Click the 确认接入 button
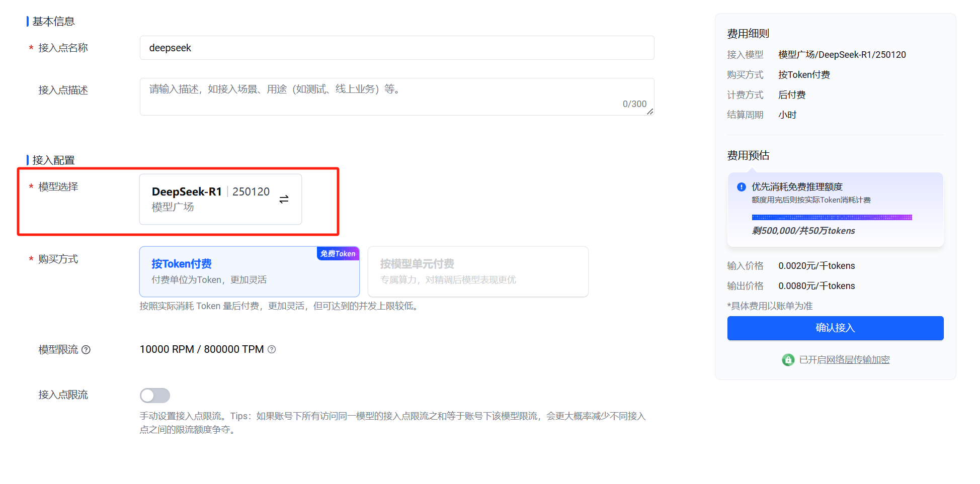The height and width of the screenshot is (484, 980). click(835, 328)
